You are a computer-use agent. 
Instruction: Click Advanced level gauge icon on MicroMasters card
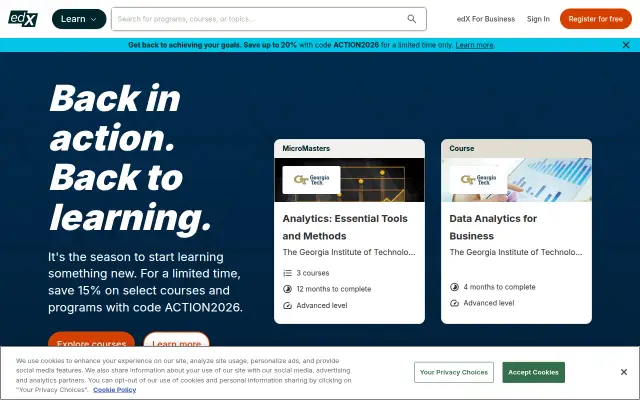point(287,305)
